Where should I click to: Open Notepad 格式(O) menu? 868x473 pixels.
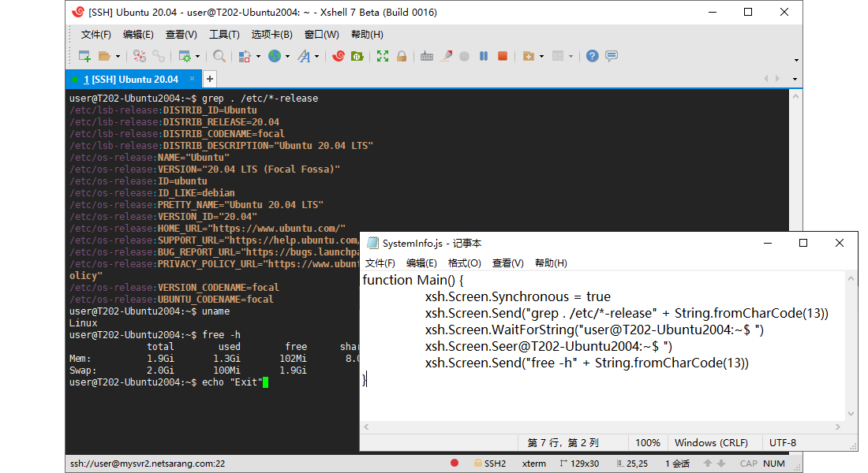[x=465, y=263]
